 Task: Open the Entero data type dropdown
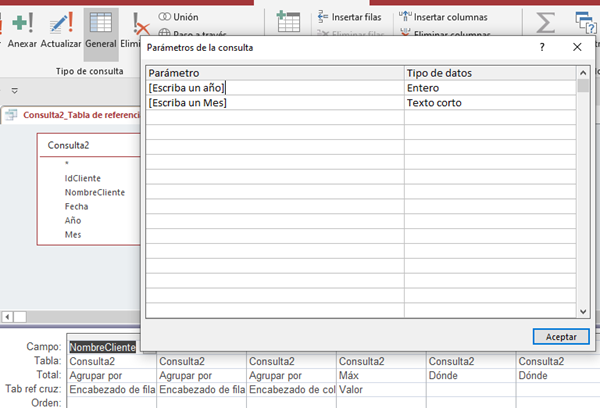click(489, 87)
